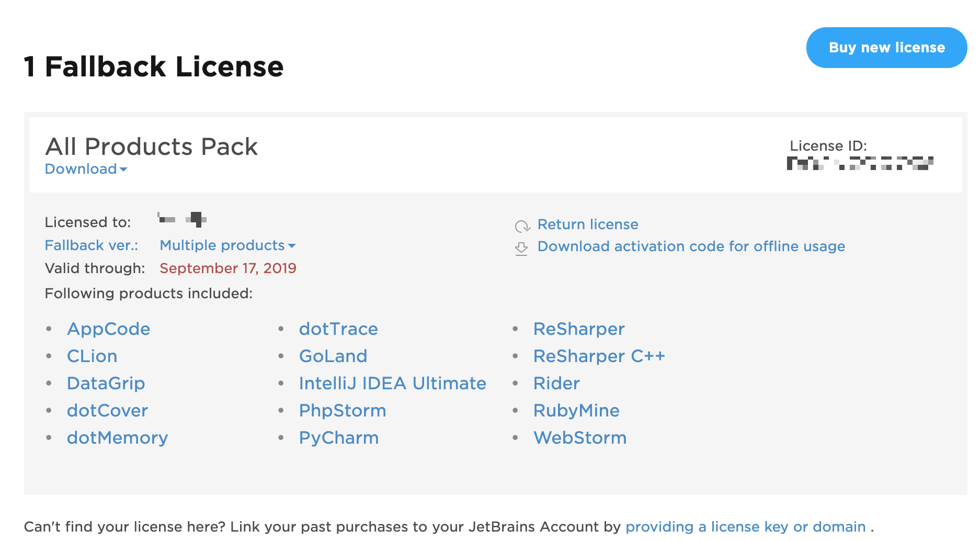Click providing a license key or domain link
The height and width of the screenshot is (541, 980).
tap(746, 527)
